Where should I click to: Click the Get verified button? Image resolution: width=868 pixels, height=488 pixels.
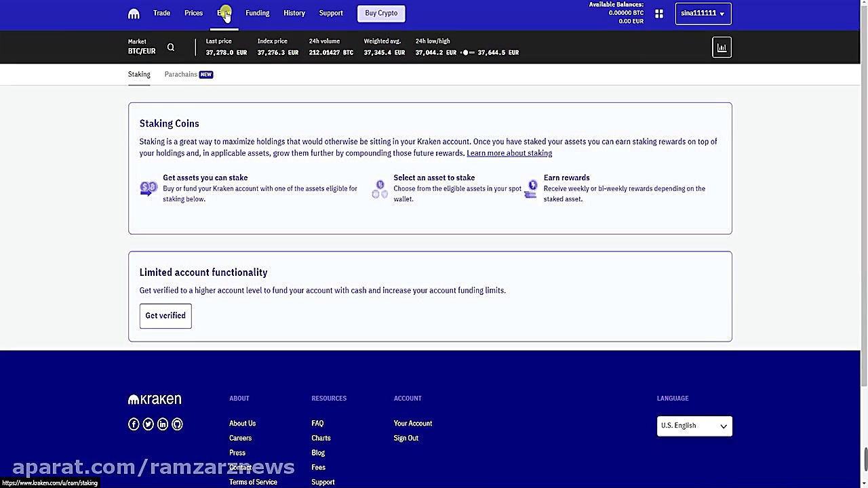click(165, 316)
